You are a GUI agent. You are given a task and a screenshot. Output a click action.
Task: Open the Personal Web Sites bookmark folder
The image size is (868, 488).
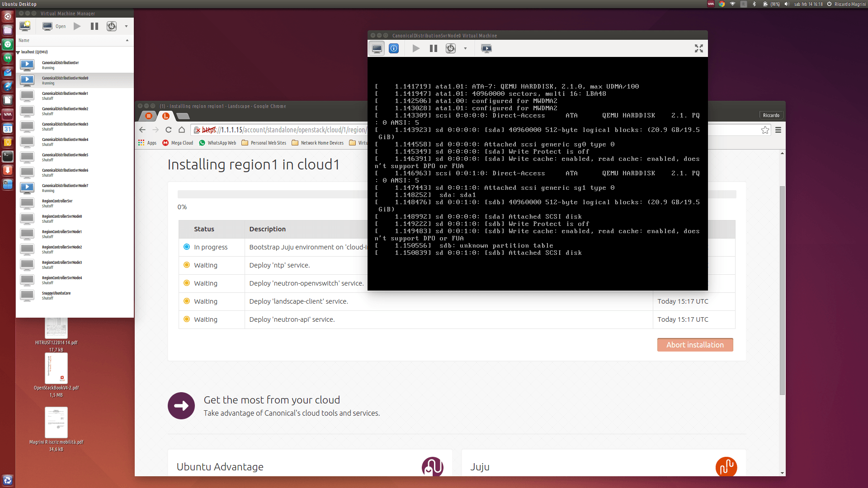tap(264, 143)
